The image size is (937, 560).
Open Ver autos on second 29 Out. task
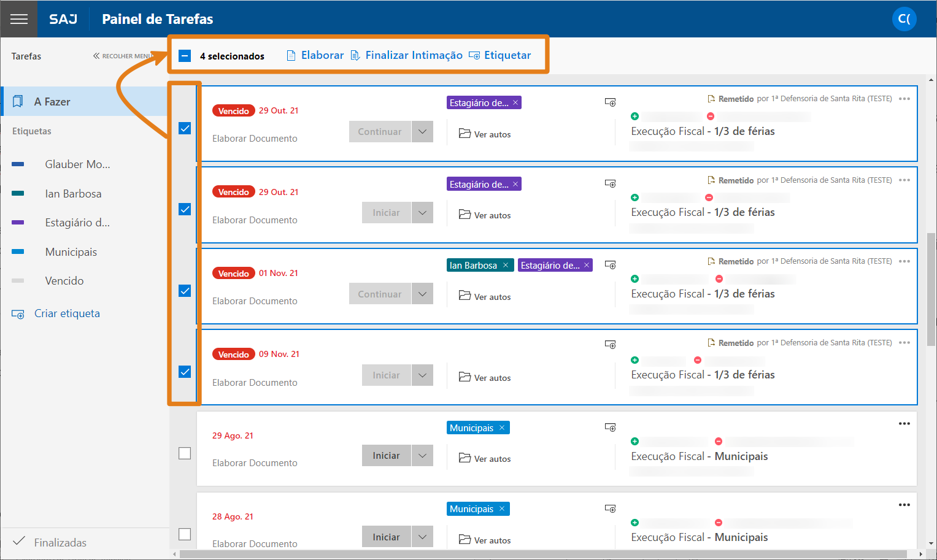(485, 215)
